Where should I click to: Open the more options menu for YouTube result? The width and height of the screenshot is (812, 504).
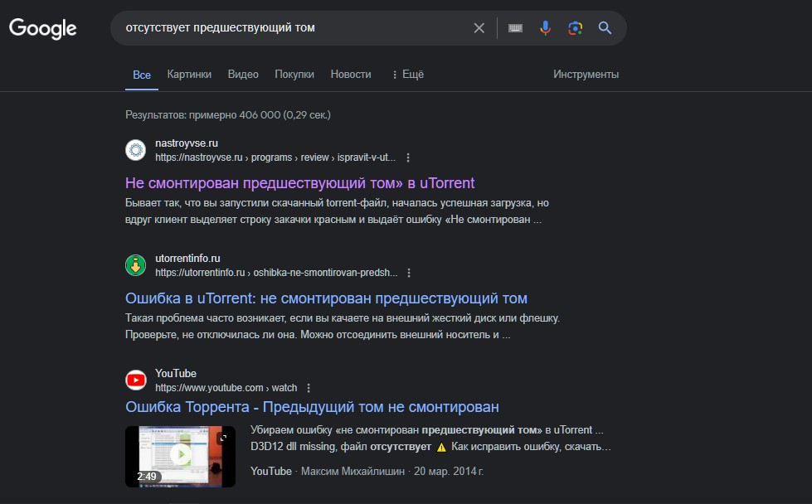click(x=309, y=388)
